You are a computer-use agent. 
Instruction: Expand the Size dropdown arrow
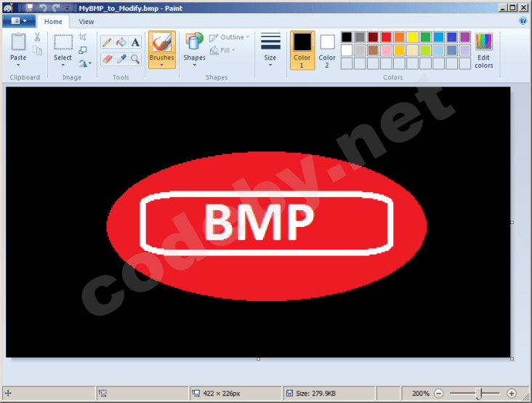(x=270, y=65)
